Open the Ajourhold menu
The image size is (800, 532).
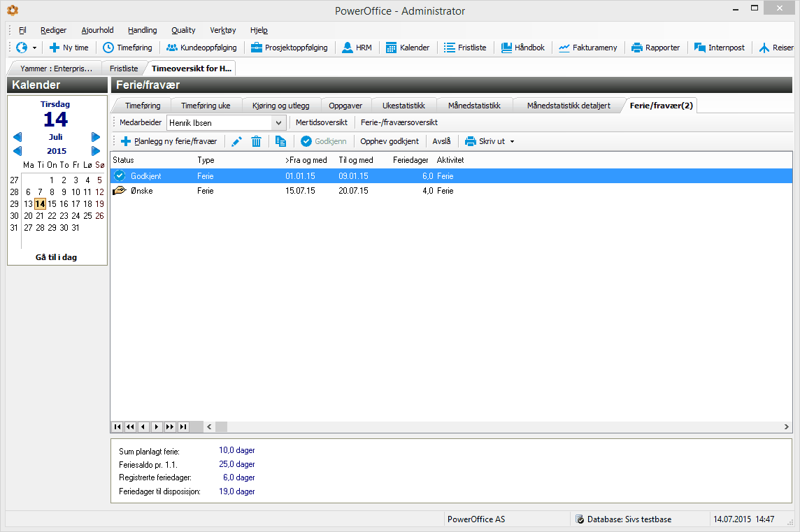[x=97, y=30]
